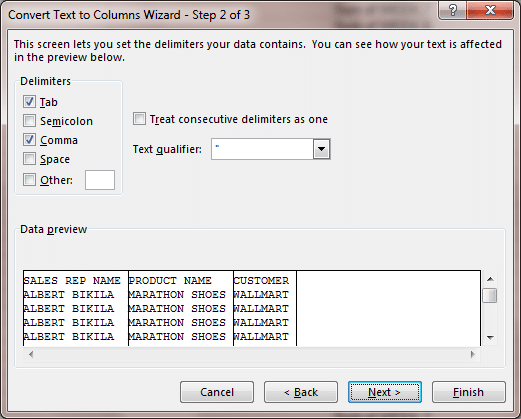This screenshot has width=521, height=419.
Task: Click the Cancel button
Action: (217, 392)
